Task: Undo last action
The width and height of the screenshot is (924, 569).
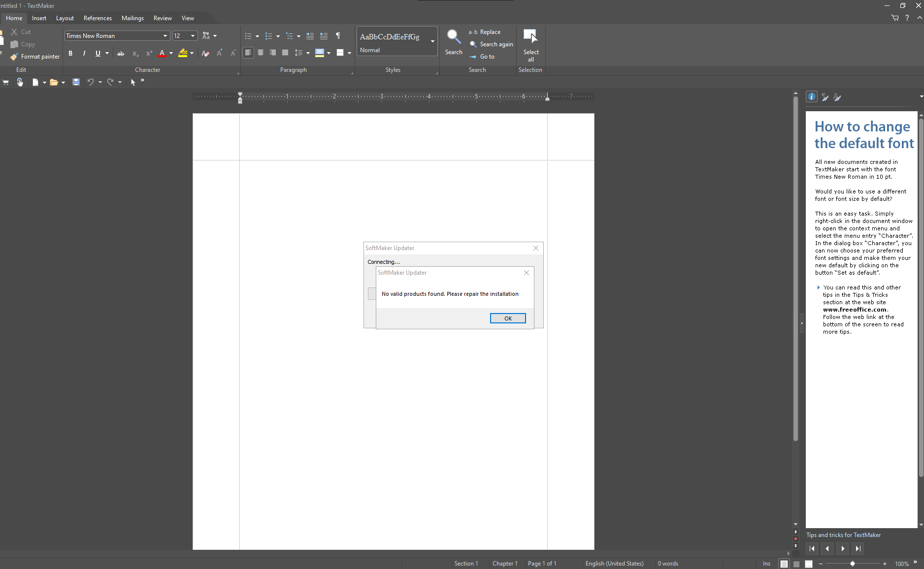Action: pos(91,82)
